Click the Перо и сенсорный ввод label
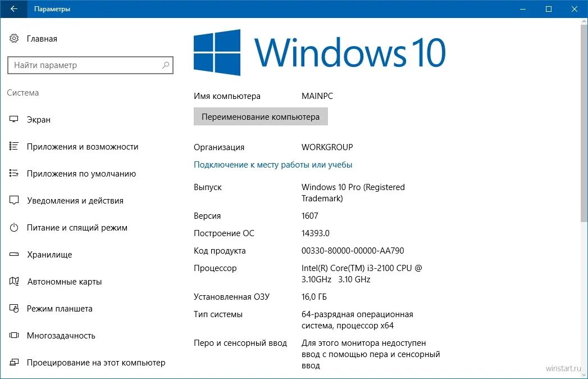 pyautogui.click(x=240, y=343)
